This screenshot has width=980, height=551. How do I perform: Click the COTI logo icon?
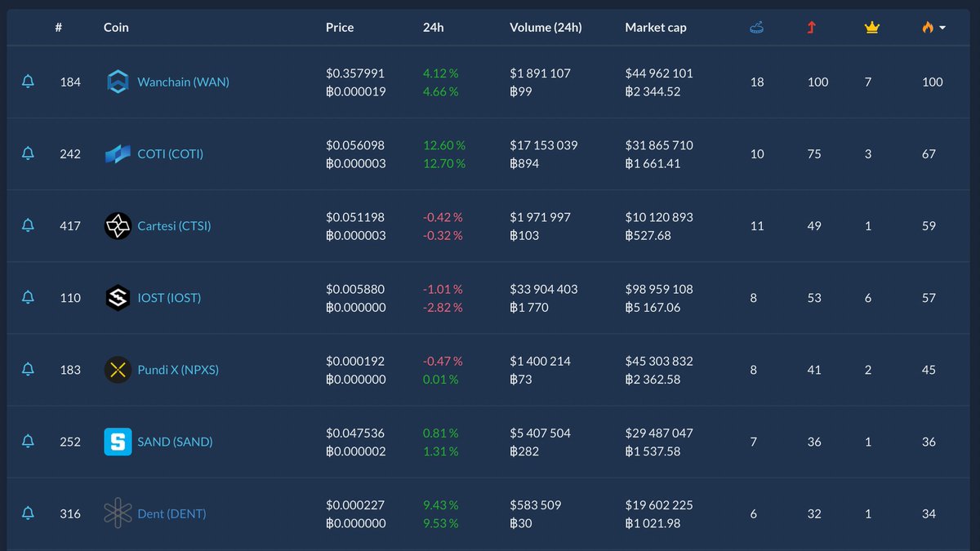tap(118, 153)
